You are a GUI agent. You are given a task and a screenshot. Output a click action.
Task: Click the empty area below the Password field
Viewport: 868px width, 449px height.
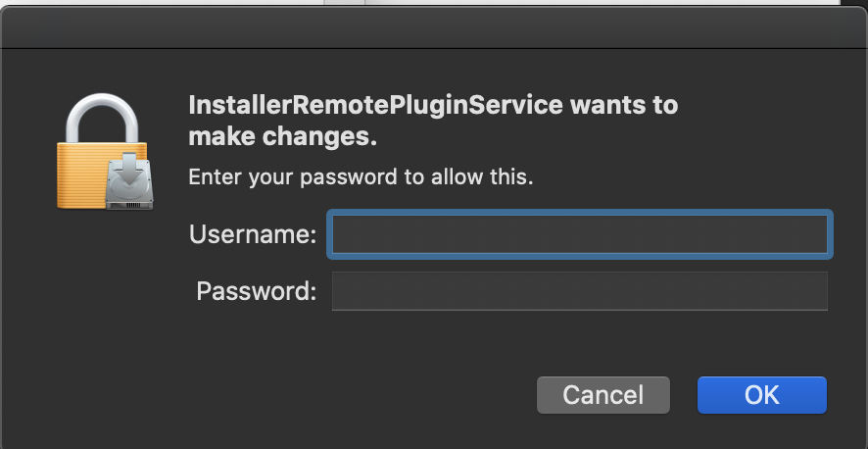pos(580,340)
